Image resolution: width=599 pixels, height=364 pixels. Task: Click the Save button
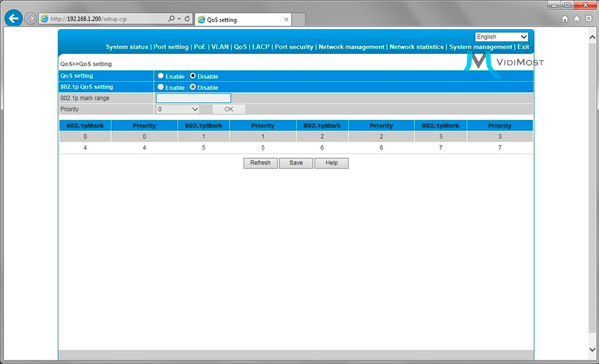[296, 163]
